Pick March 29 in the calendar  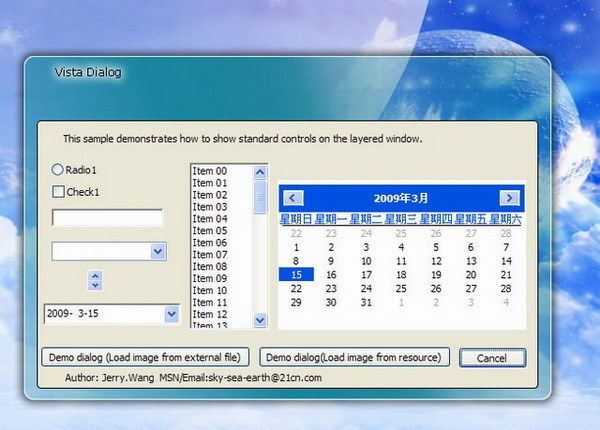tap(296, 303)
